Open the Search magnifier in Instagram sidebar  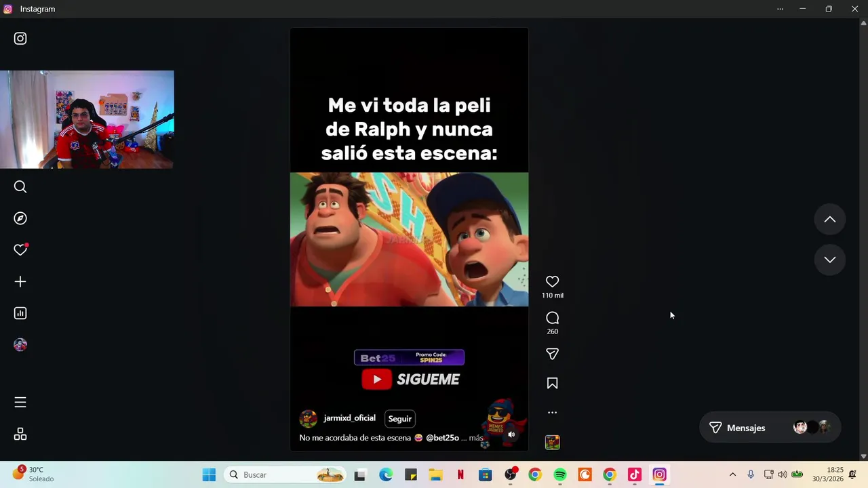[20, 186]
